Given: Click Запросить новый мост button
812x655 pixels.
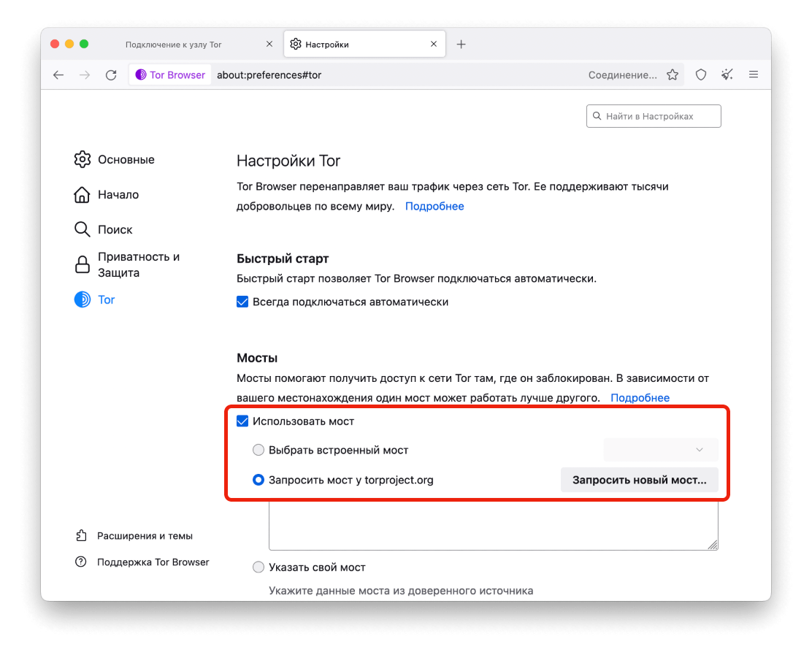Looking at the screenshot, I should (x=639, y=480).
